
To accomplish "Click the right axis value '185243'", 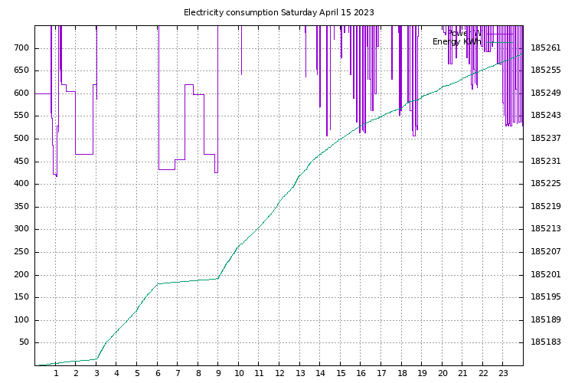I will [x=546, y=116].
